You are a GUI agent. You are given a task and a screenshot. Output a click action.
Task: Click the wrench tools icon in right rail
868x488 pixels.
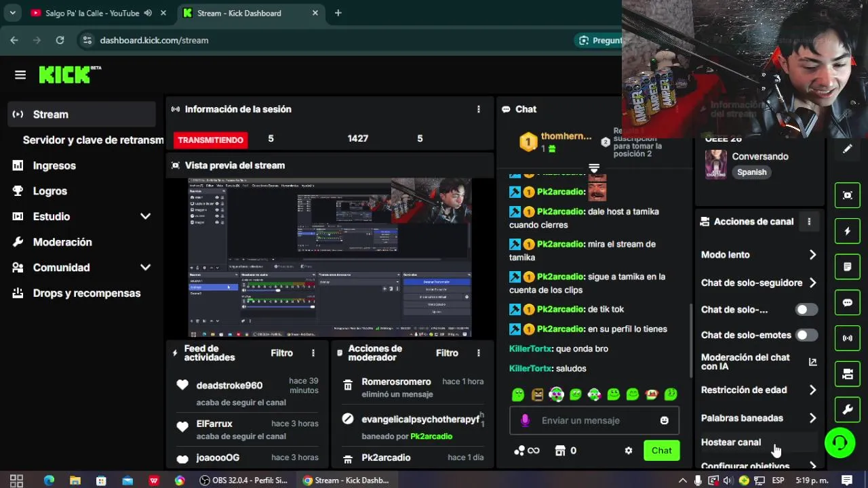tap(848, 409)
